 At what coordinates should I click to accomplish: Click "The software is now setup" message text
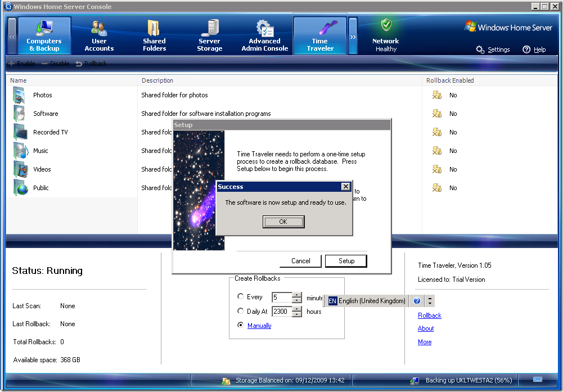(x=286, y=202)
